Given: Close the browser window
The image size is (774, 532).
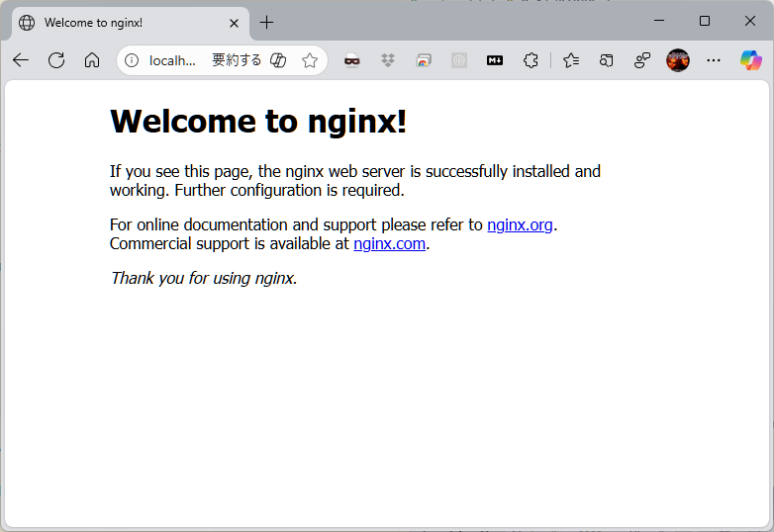Looking at the screenshot, I should [750, 21].
